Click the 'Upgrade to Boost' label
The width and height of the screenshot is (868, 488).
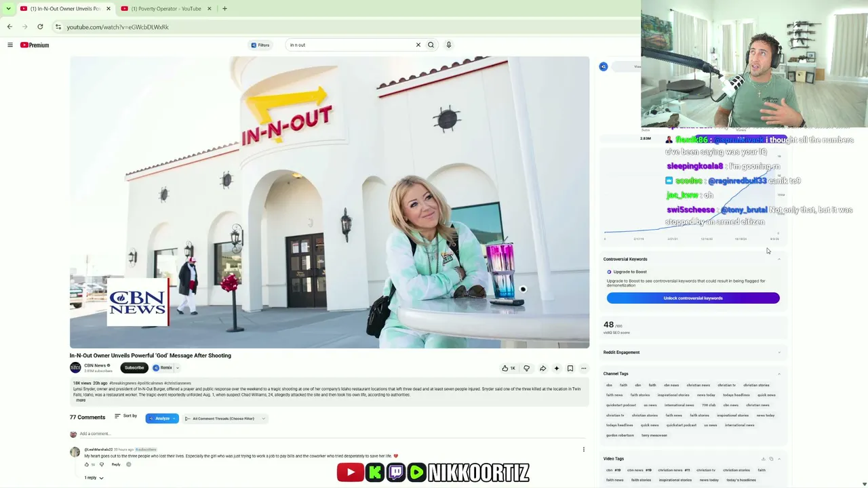tap(630, 272)
